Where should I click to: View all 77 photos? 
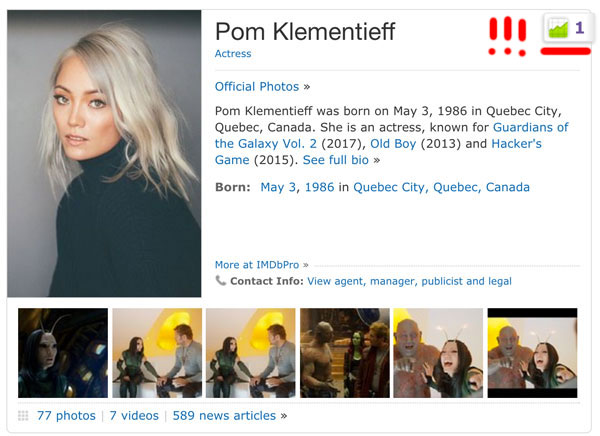coord(66,415)
